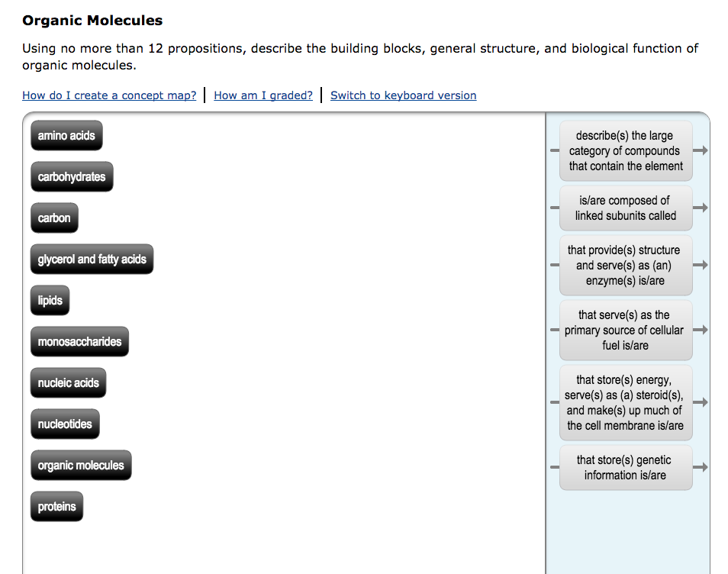This screenshot has height=574, width=728.
Task: Select the "carbon" concept tile
Action: (54, 218)
